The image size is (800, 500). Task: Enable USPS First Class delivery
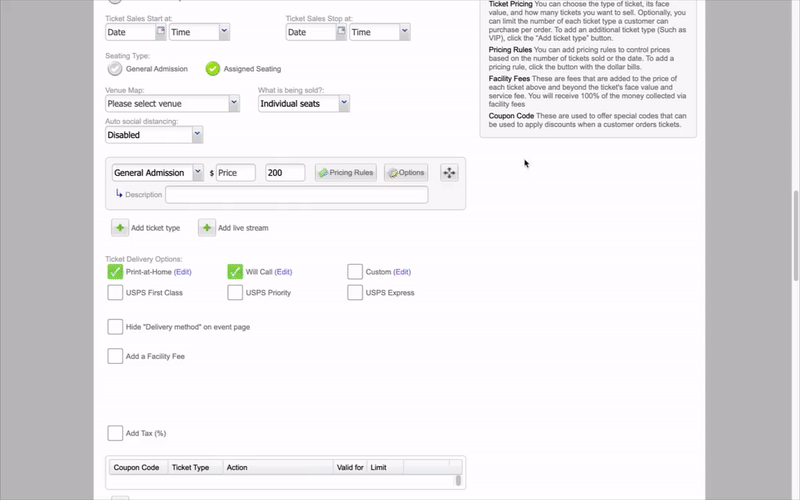[115, 292]
